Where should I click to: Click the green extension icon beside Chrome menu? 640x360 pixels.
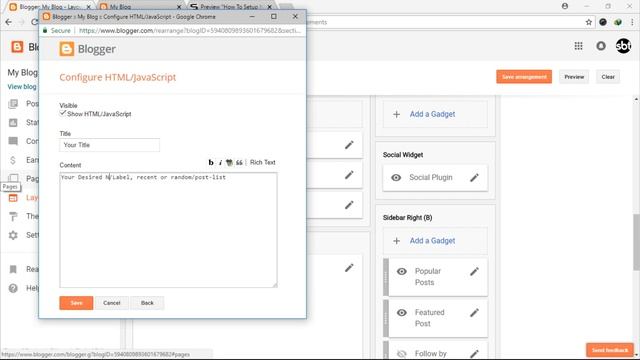click(x=618, y=22)
